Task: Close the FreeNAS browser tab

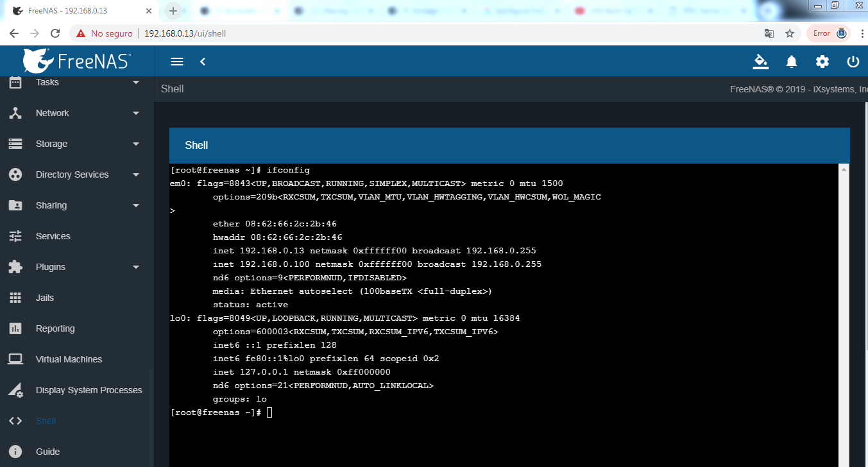Action: (148, 11)
